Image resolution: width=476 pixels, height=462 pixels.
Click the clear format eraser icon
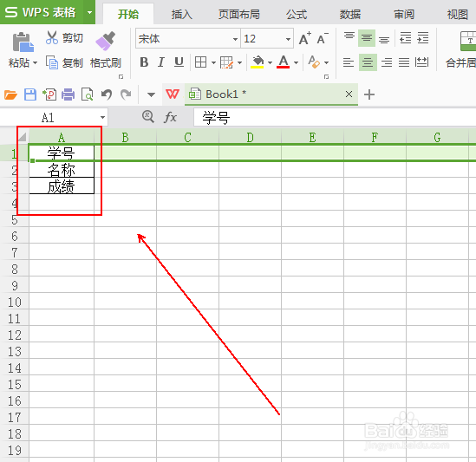(x=314, y=62)
